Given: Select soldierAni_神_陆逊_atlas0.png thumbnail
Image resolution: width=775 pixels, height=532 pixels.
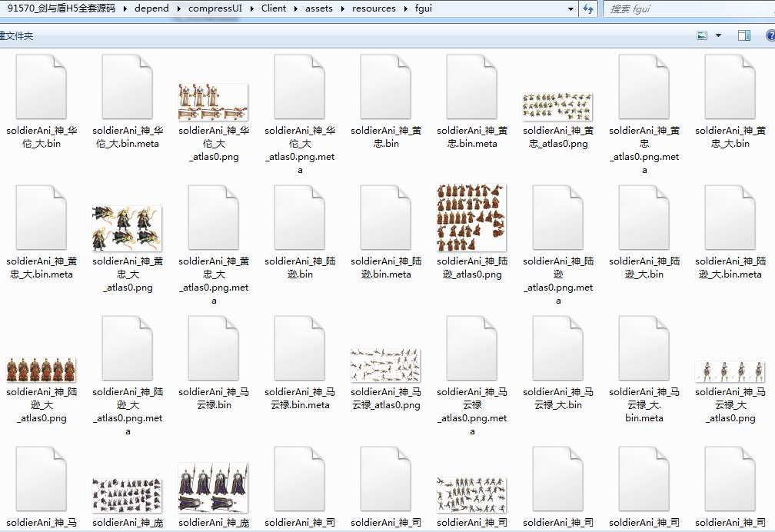Looking at the screenshot, I should point(471,218).
